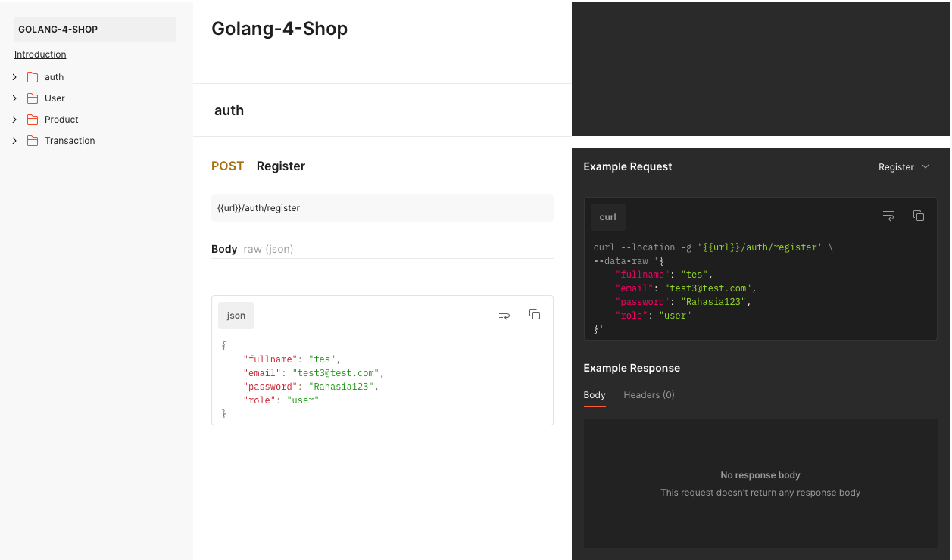Expand the Transaction folder chevron
The width and height of the screenshot is (952, 560).
(14, 141)
